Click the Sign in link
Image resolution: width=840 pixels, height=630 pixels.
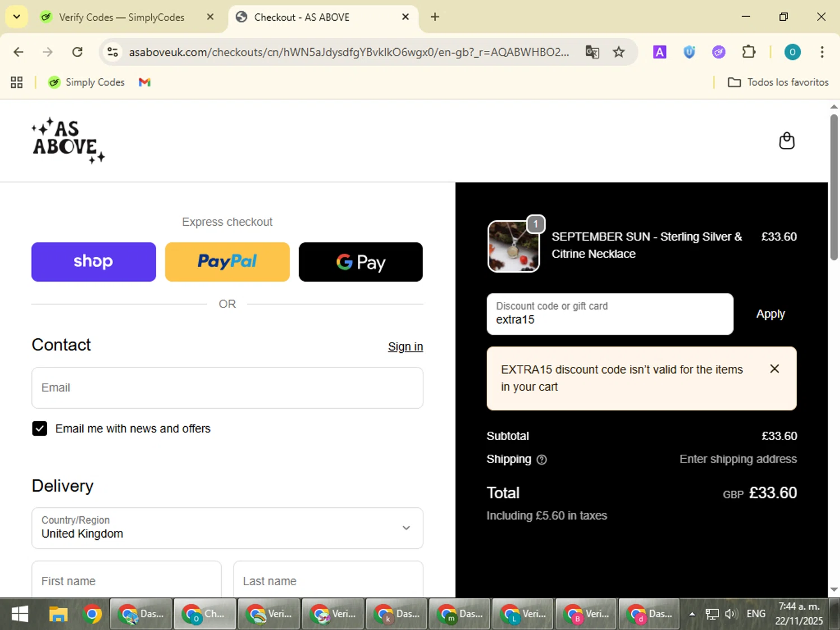(405, 347)
